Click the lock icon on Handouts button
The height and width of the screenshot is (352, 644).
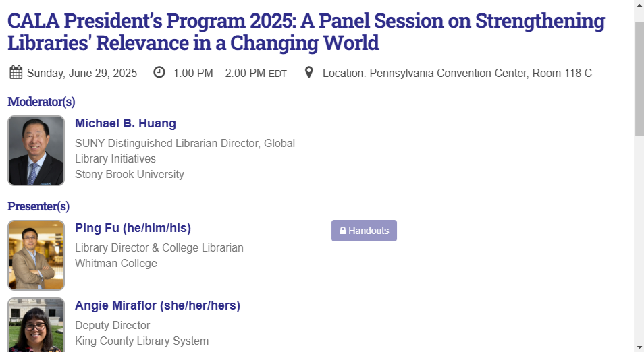click(x=343, y=231)
